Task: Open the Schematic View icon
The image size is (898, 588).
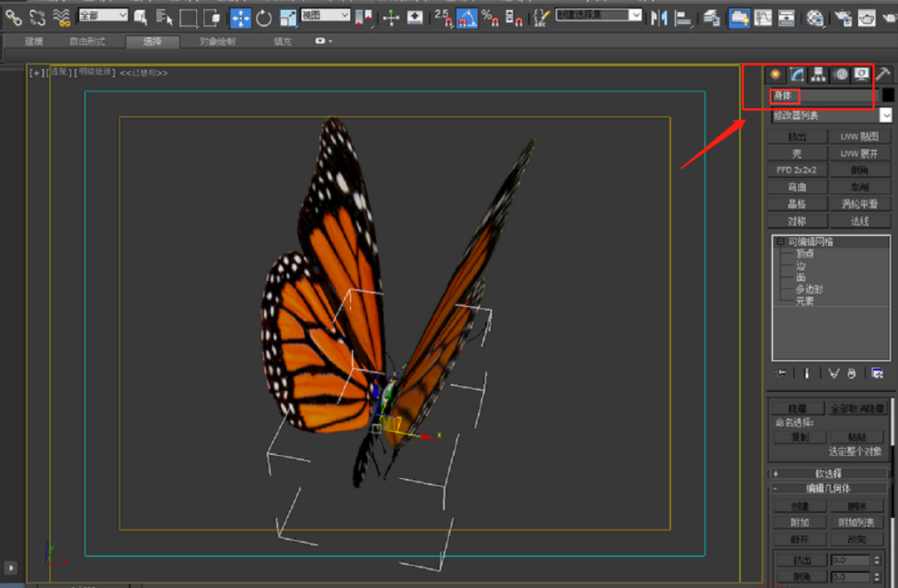Action: pos(787,17)
